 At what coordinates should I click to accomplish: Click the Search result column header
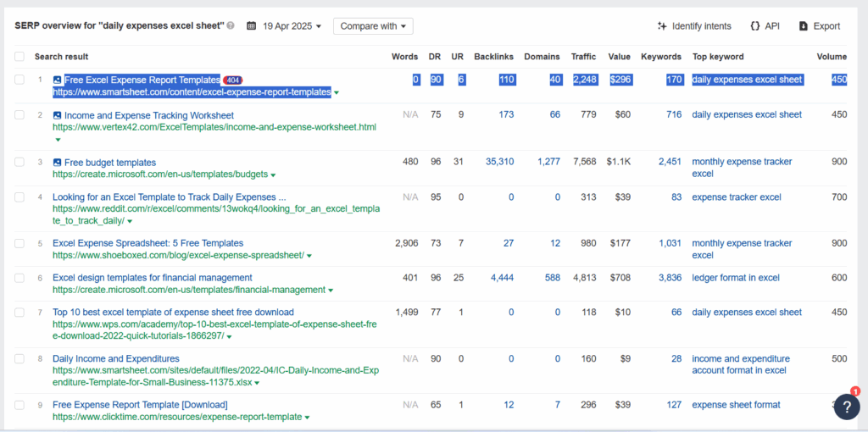pos(61,57)
